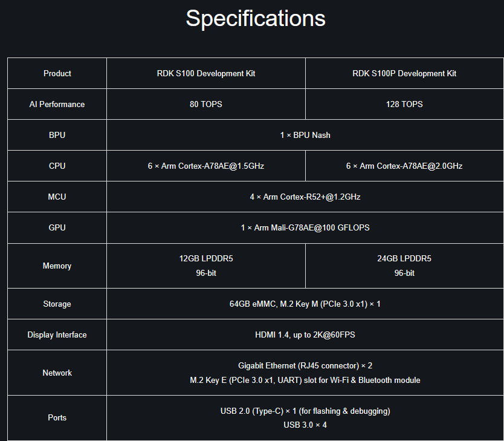504x441 pixels.
Task: Click the RDK S100P Development Kit cell
Action: [404, 73]
